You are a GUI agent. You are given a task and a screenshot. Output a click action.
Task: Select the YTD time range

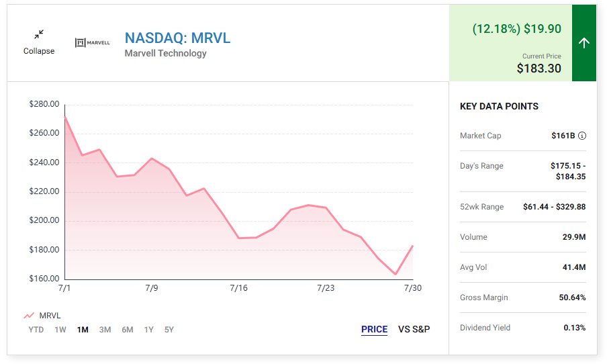point(36,330)
